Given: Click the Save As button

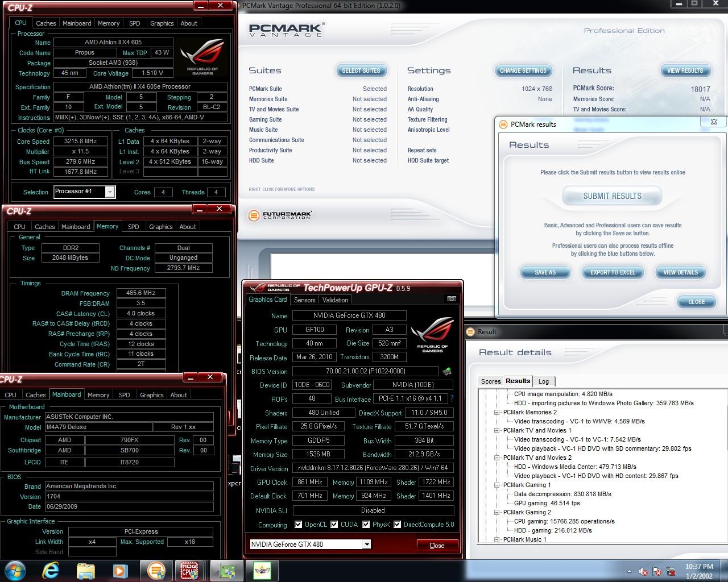Looking at the screenshot, I should (545, 272).
